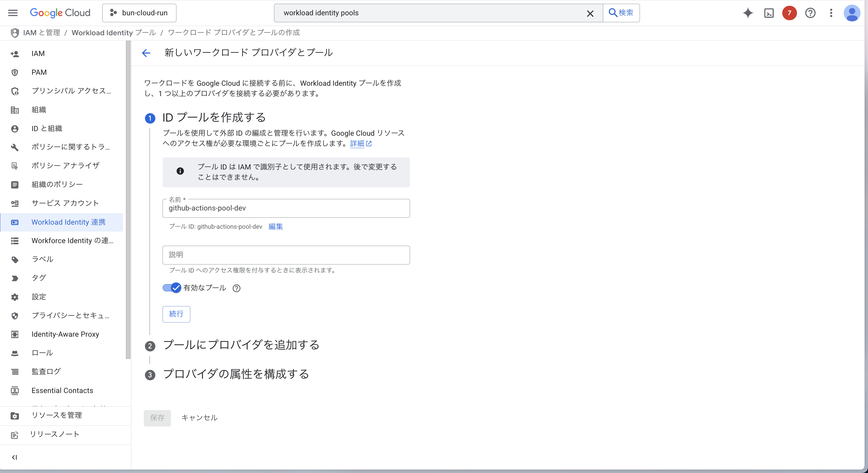Open Gemini AI assistant sparkle icon

[x=748, y=13]
